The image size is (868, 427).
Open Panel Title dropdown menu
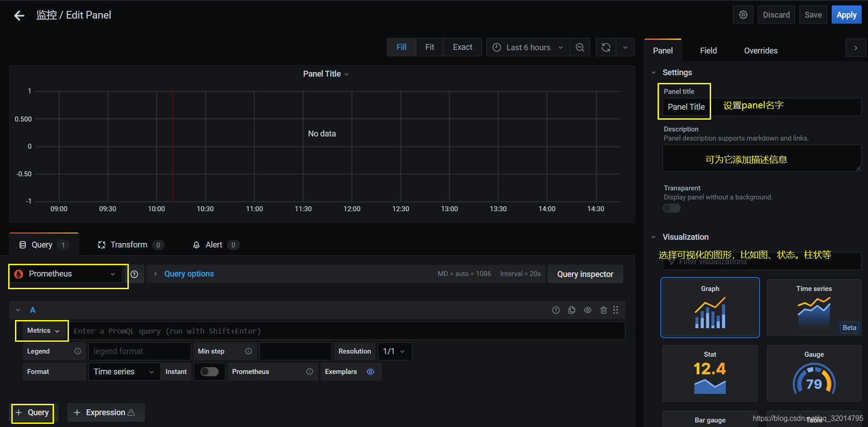pos(326,74)
